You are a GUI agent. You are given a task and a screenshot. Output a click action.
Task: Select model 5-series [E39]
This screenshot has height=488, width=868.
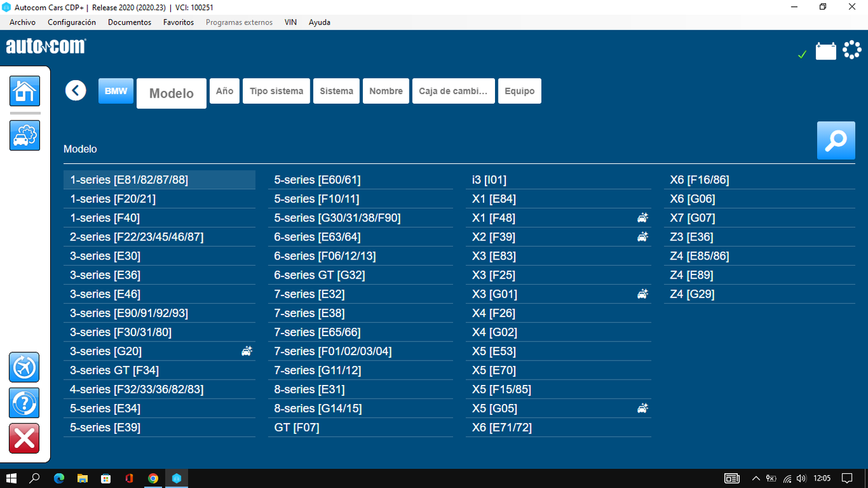159,427
